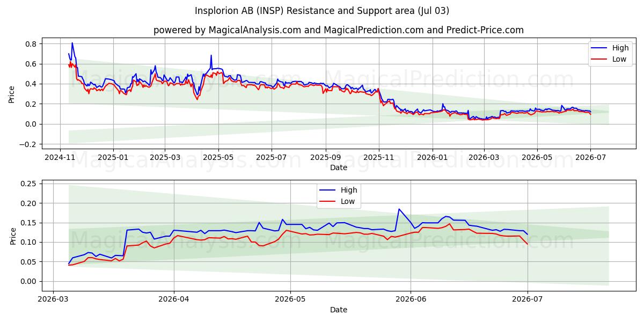
Task: Click the '2026-06' tick on the bottom chart
Action: (x=410, y=299)
